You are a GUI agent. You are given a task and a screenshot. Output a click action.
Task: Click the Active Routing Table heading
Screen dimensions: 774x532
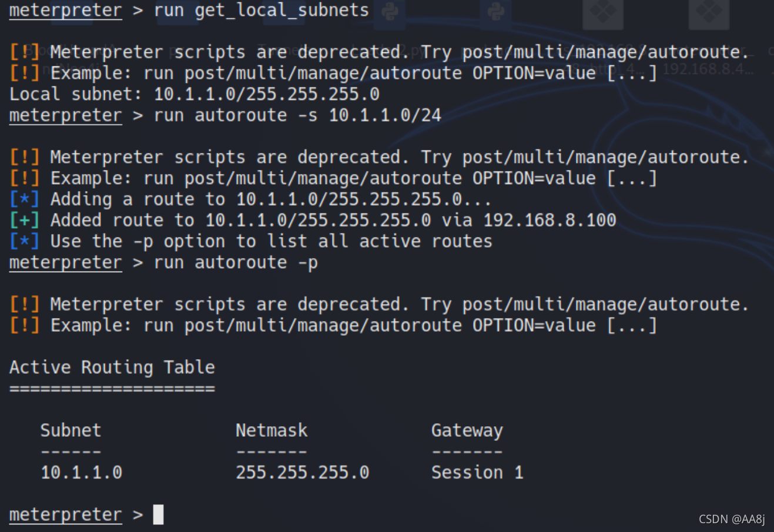click(112, 367)
